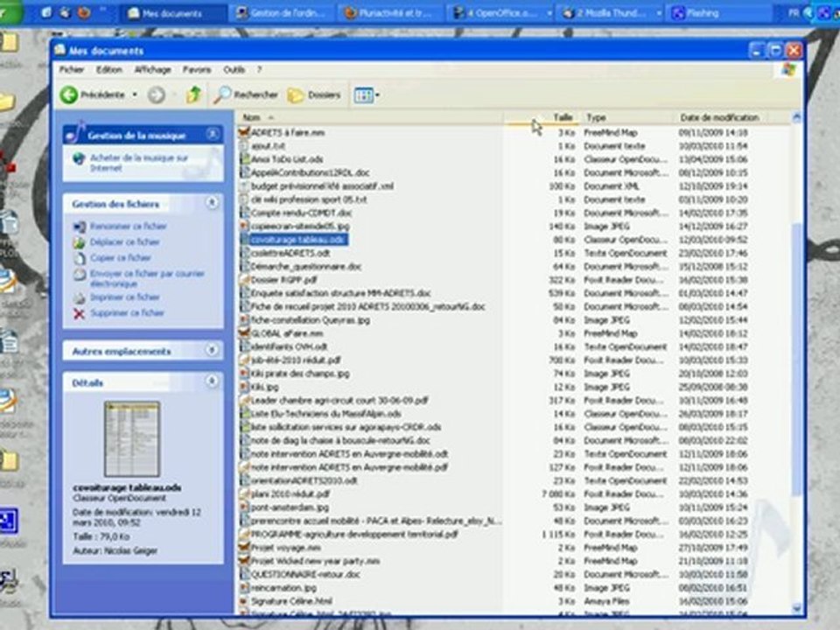Select Compte rendu-CDMDT.doc file name

[301, 213]
